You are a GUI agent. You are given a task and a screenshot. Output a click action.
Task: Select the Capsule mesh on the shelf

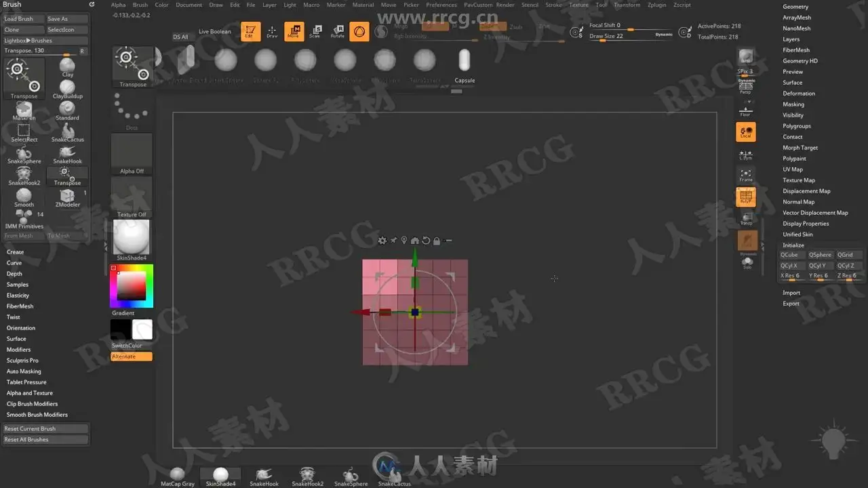click(465, 65)
